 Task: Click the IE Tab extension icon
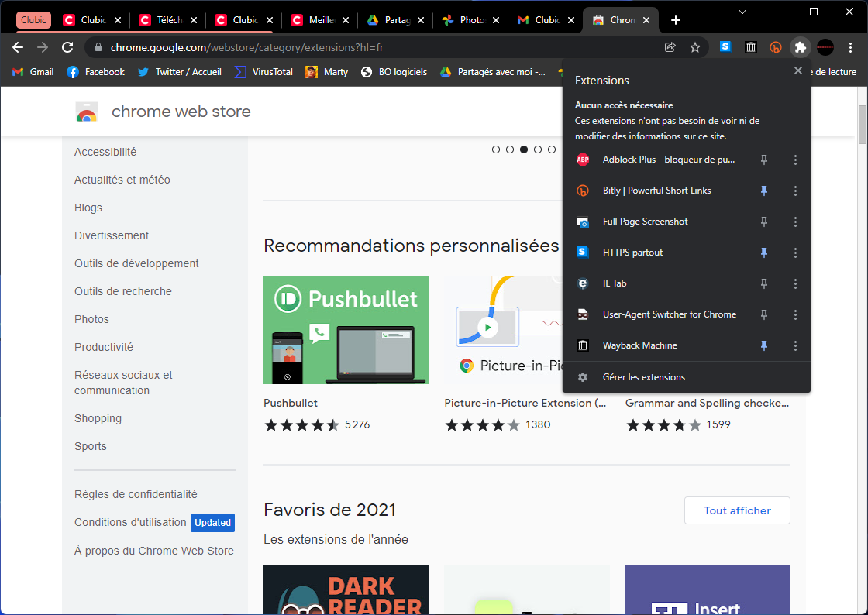pyautogui.click(x=582, y=283)
